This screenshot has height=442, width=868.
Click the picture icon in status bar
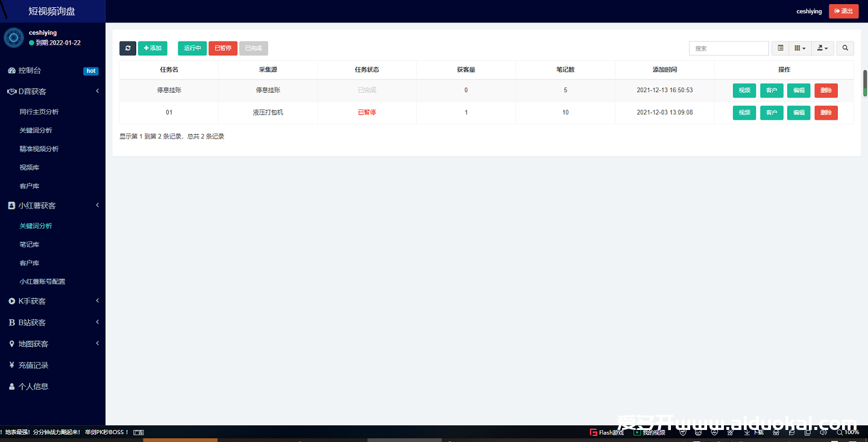click(699, 432)
